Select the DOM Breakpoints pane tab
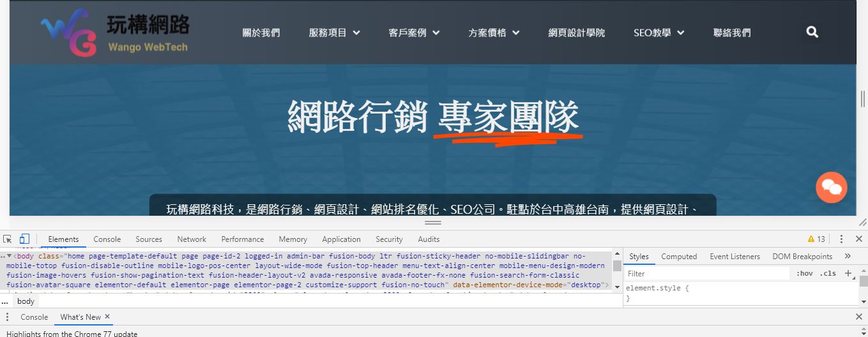 (x=802, y=257)
